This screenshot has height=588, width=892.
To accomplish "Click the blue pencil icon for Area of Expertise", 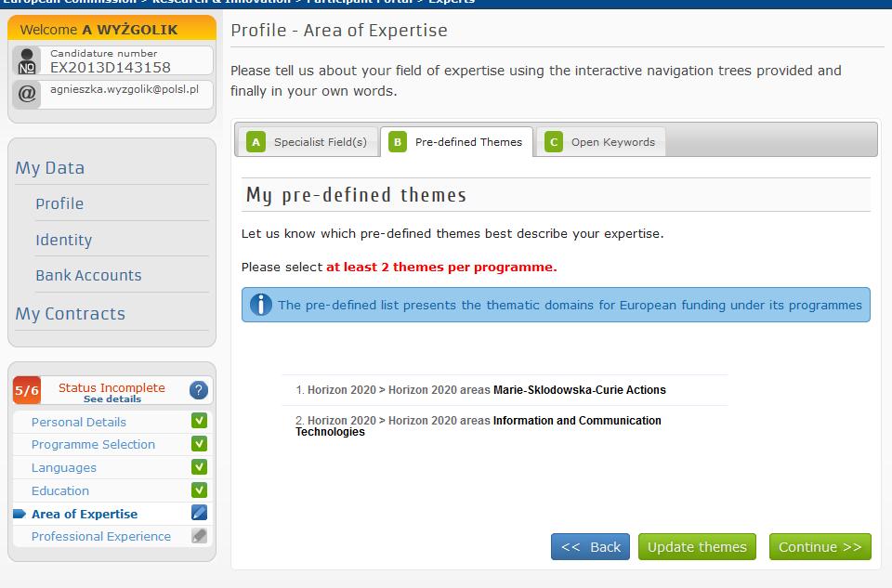I will 199,513.
